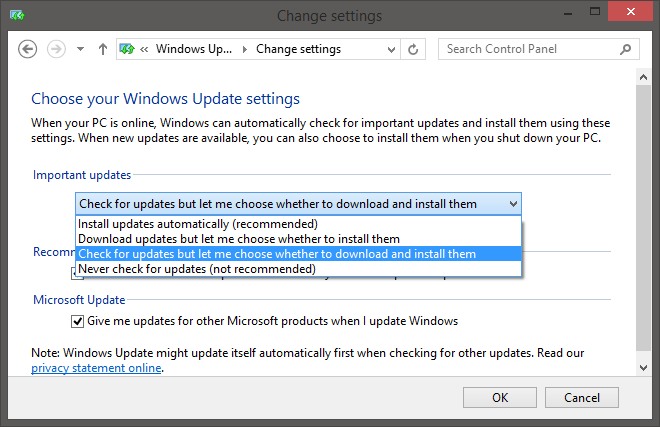
Task: Expand the address bar history chevron
Action: (391, 50)
